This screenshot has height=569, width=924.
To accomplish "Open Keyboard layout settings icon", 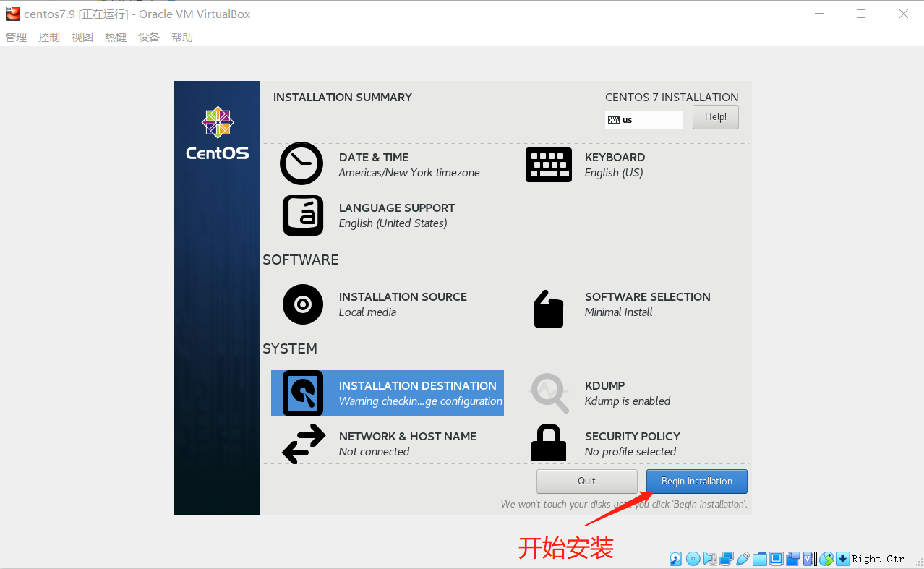I will tap(549, 165).
